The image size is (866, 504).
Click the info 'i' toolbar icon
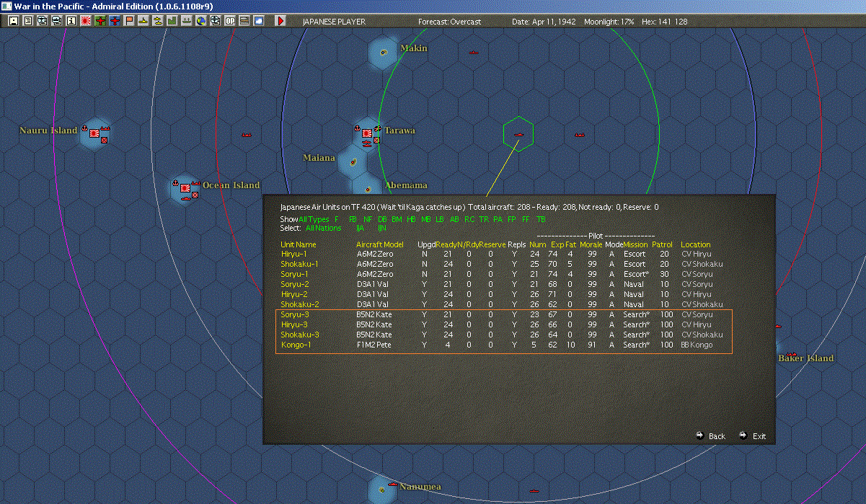(71, 22)
